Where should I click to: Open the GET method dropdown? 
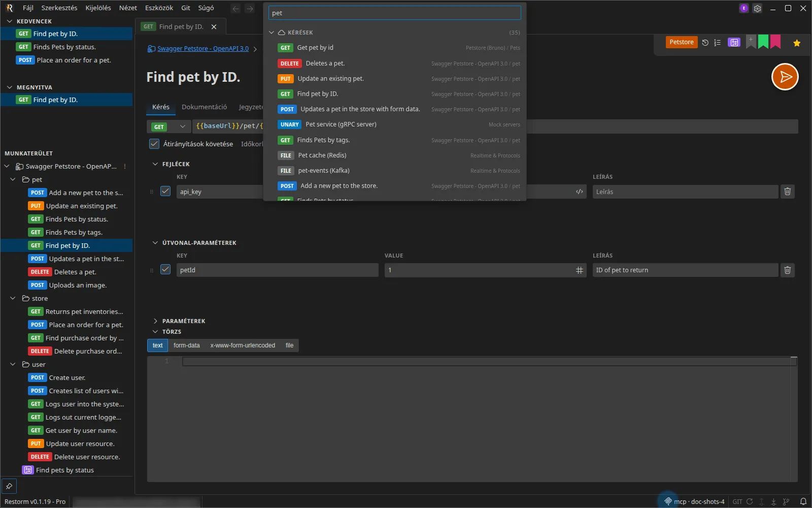[x=169, y=126]
